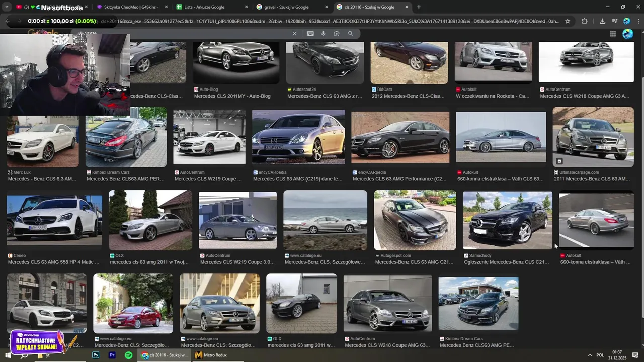This screenshot has height=362, width=644.
Task: Open the notification center icon in tray
Action: [635, 355]
